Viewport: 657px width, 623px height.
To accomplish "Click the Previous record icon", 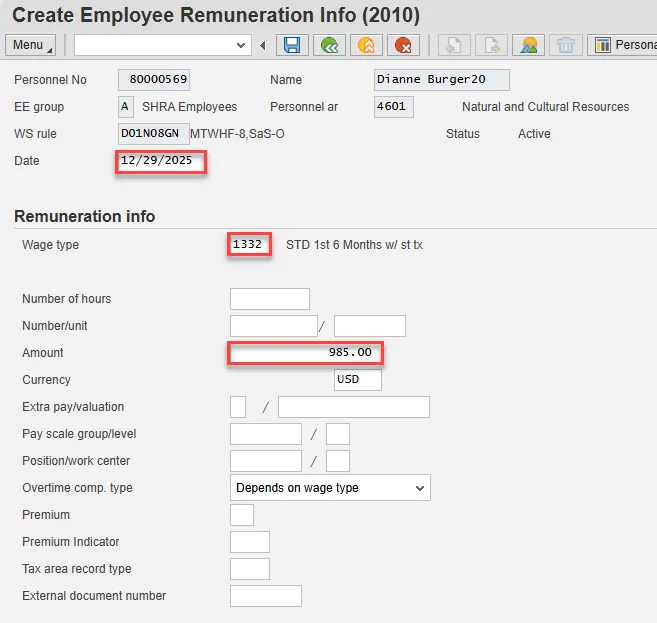I will tap(455, 45).
